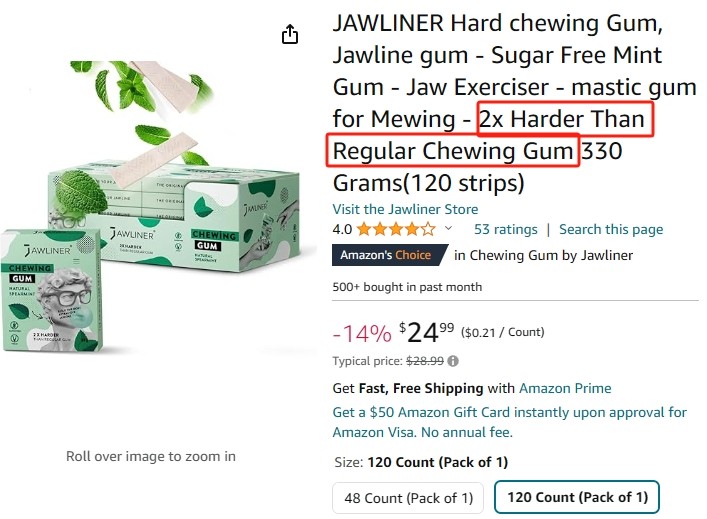The height and width of the screenshot is (519, 707).
Task: Click the share icon above product image
Action: (290, 34)
